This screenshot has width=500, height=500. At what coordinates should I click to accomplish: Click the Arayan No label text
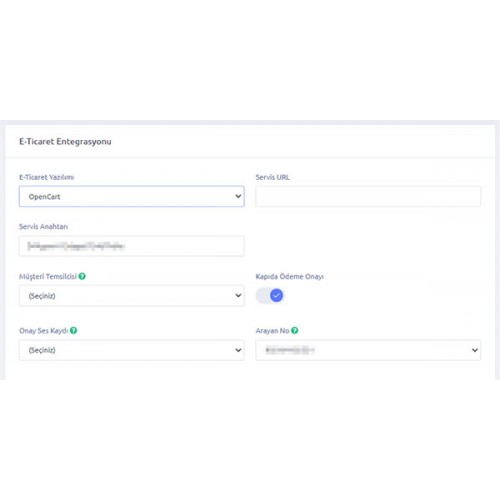pyautogui.click(x=272, y=330)
